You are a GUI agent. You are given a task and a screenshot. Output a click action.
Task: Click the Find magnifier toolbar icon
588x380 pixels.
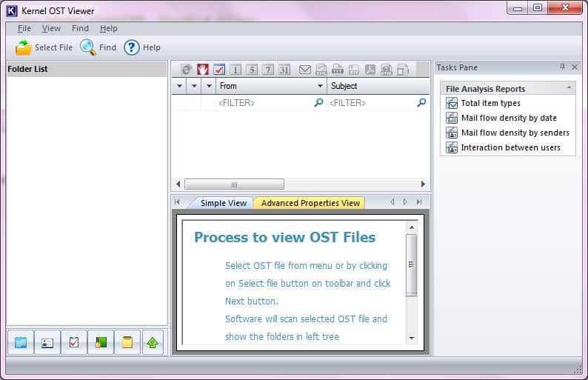(88, 47)
